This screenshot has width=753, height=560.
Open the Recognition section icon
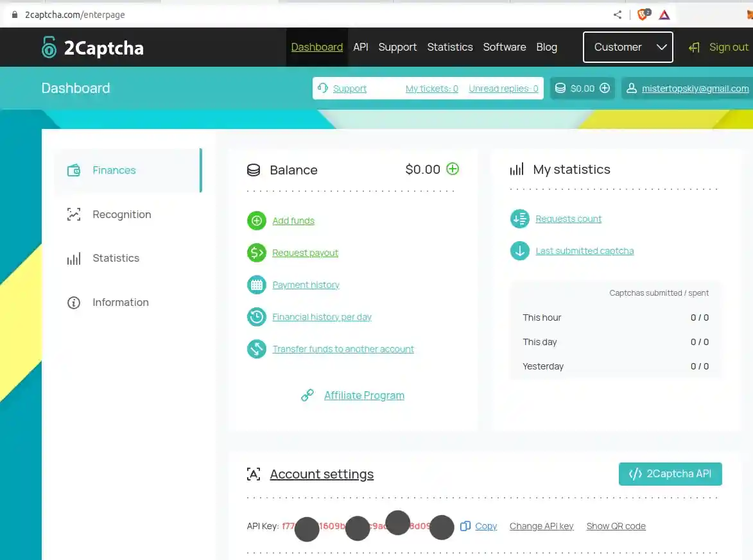[73, 214]
